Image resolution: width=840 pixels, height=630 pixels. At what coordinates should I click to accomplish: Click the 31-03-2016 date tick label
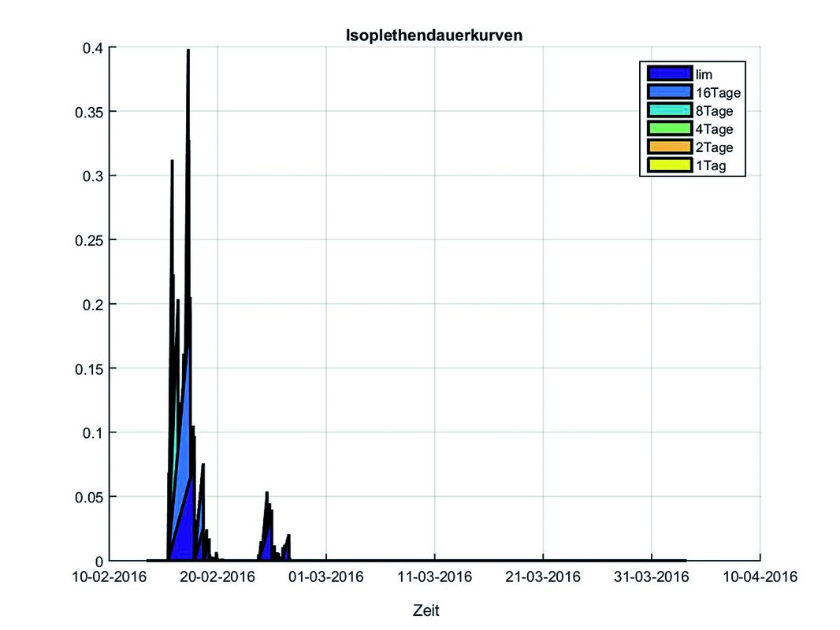pos(652,577)
